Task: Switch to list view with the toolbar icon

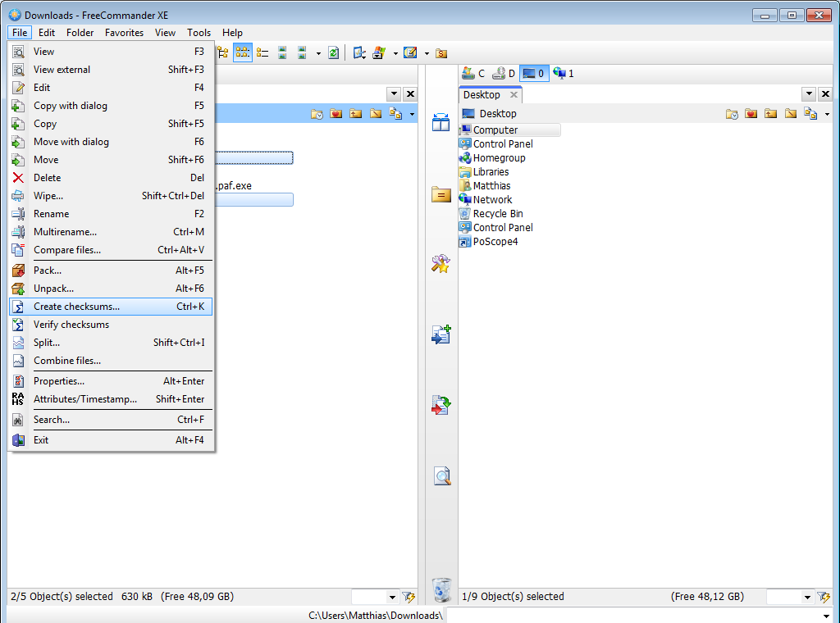Action: (262, 53)
